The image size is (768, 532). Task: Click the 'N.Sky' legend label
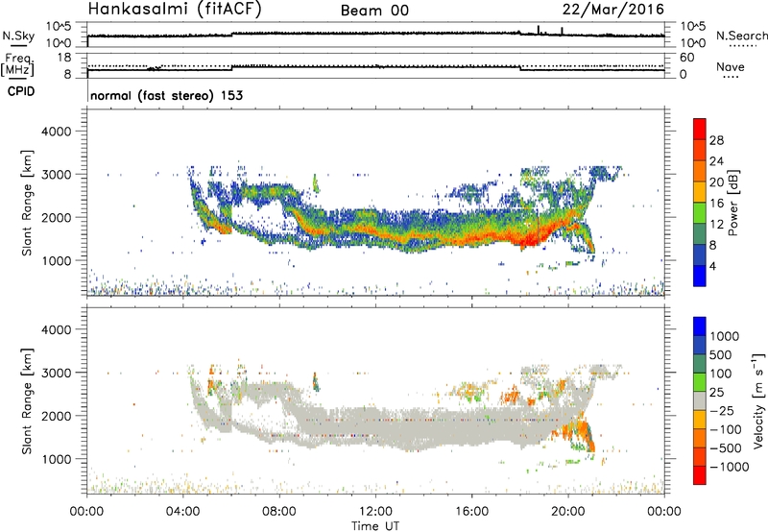(18, 36)
